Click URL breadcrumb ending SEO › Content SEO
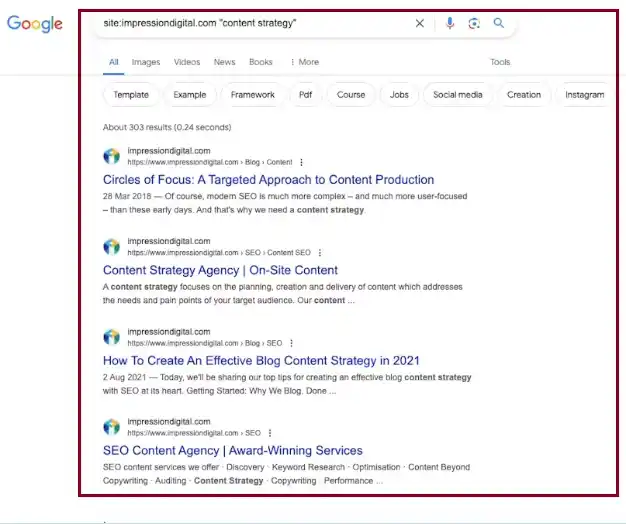Image resolution: width=626 pixels, height=524 pixels. pos(219,253)
